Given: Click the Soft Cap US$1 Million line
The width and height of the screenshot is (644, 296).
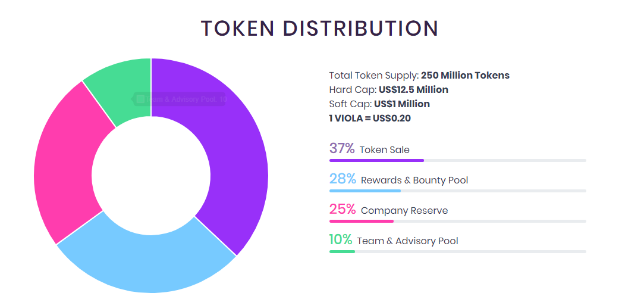Looking at the screenshot, I should pyautogui.click(x=379, y=104).
